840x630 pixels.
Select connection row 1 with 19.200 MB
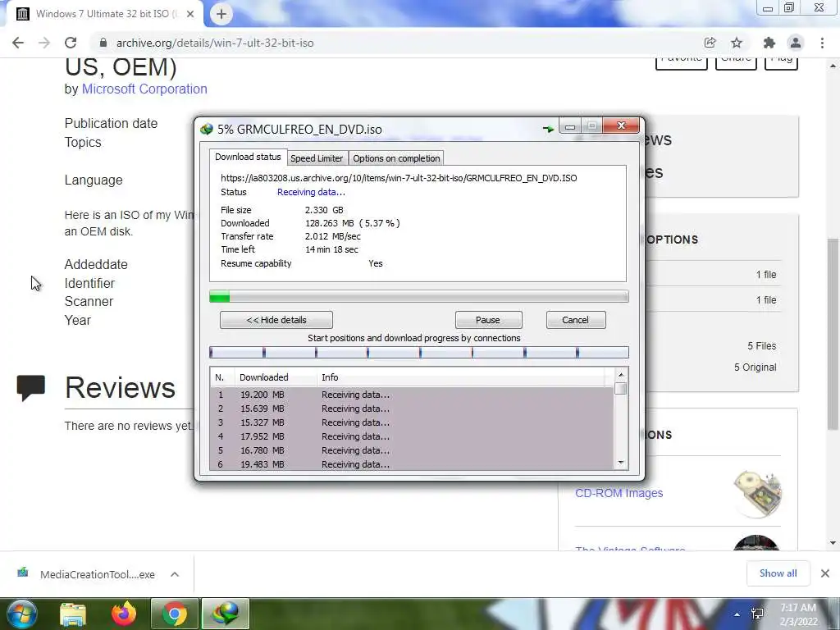point(412,395)
